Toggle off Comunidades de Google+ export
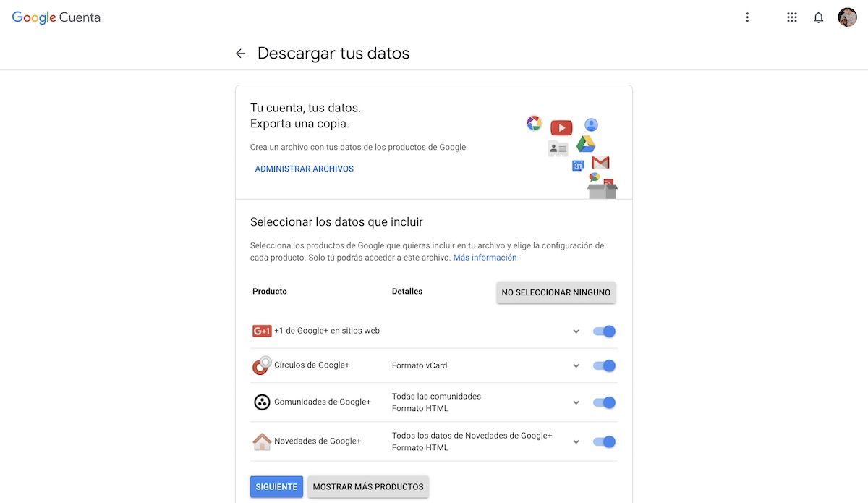Image resolution: width=868 pixels, height=503 pixels. click(x=604, y=402)
